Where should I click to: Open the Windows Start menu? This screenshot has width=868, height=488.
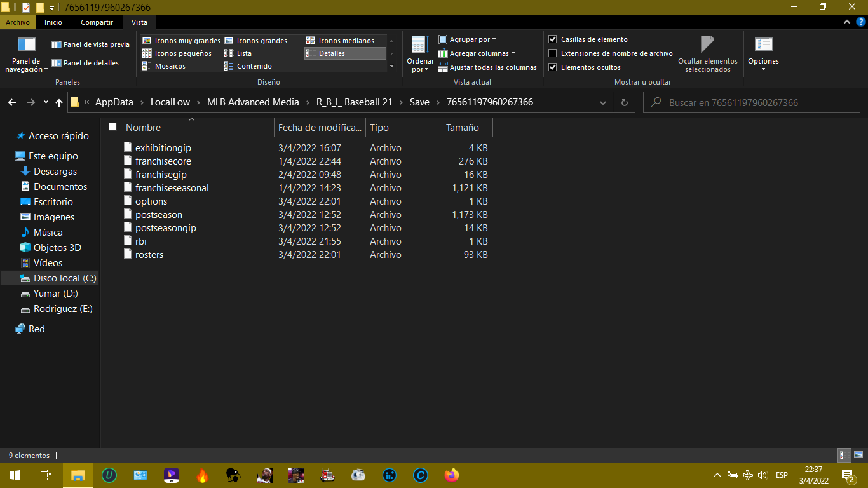15,475
